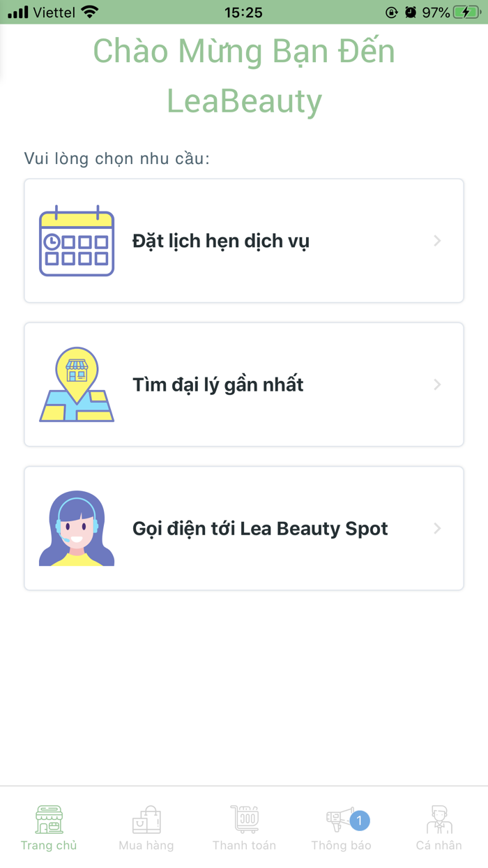Click the Thanh toán payment cart icon
Image resolution: width=488 pixels, height=868 pixels.
(x=244, y=818)
